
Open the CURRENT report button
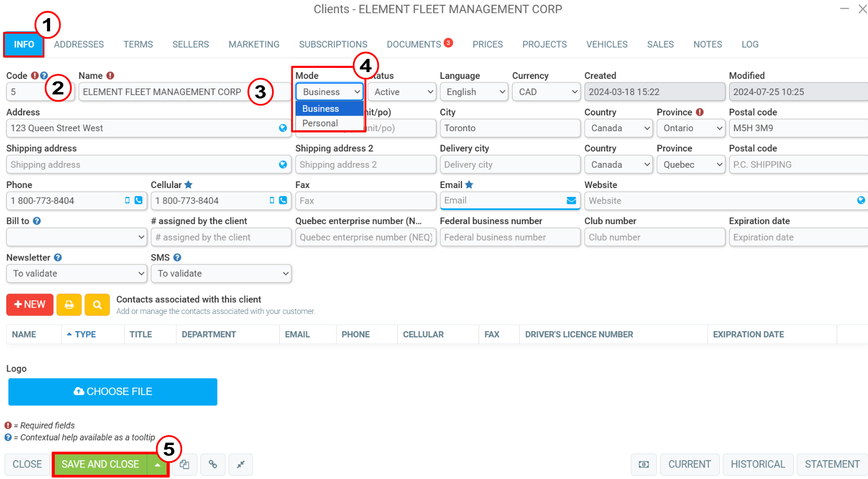click(x=689, y=464)
